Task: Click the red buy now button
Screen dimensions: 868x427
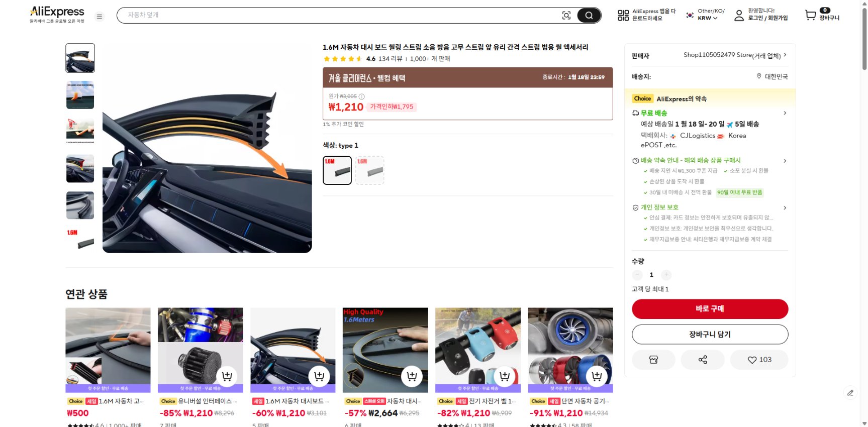Action: coord(710,309)
